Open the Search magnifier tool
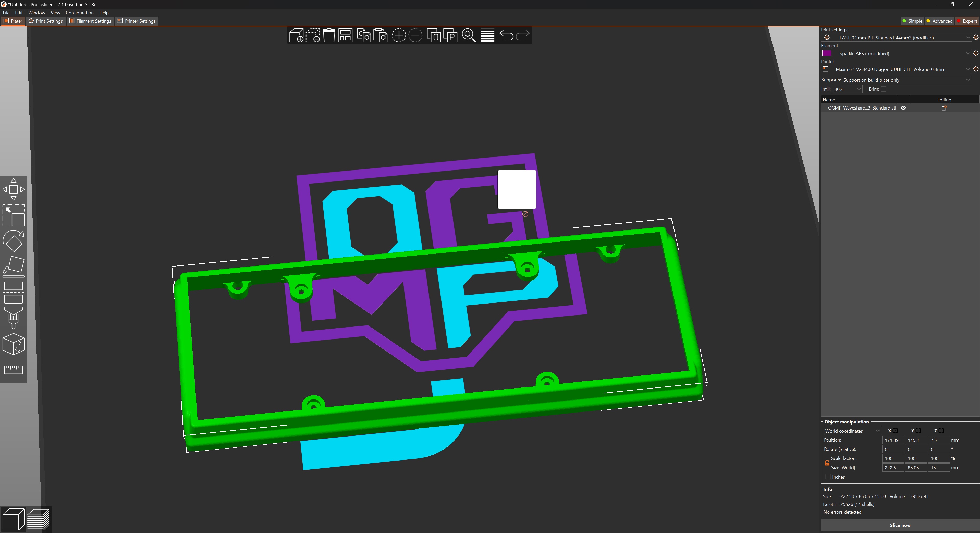The height and width of the screenshot is (533, 980). (x=468, y=36)
